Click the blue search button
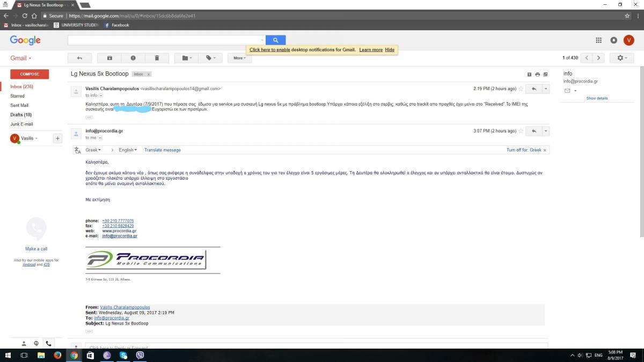 [275, 40]
